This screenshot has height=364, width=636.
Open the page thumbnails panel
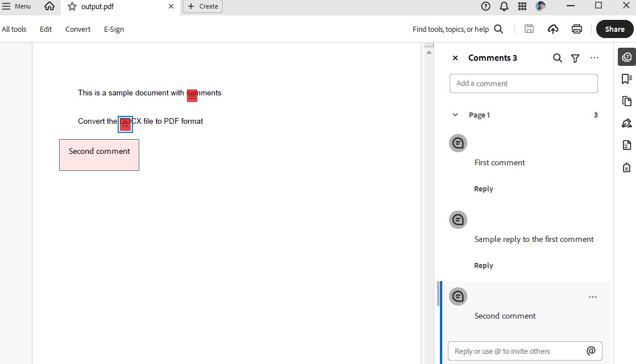pos(626,101)
